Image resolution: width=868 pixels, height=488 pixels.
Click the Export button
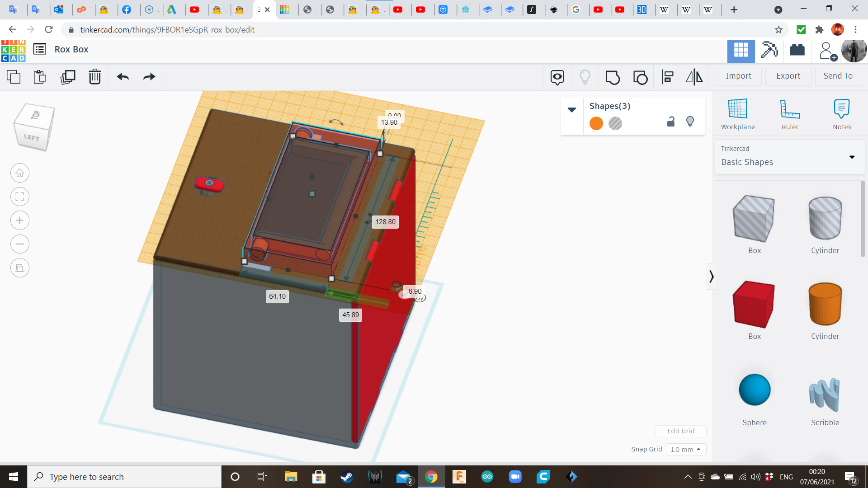coord(788,76)
